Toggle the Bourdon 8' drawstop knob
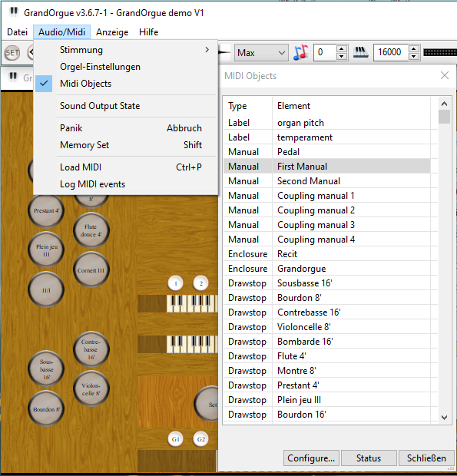This screenshot has width=457, height=476. click(x=46, y=409)
